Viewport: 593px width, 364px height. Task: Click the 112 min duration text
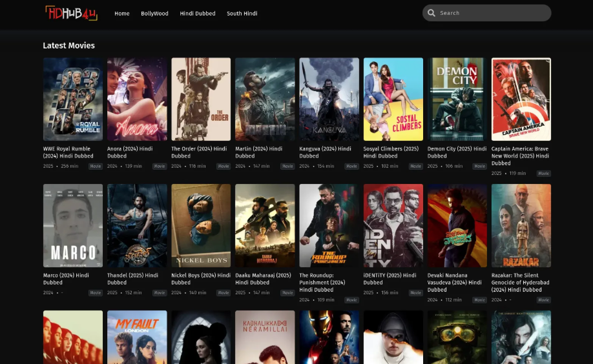453,299
